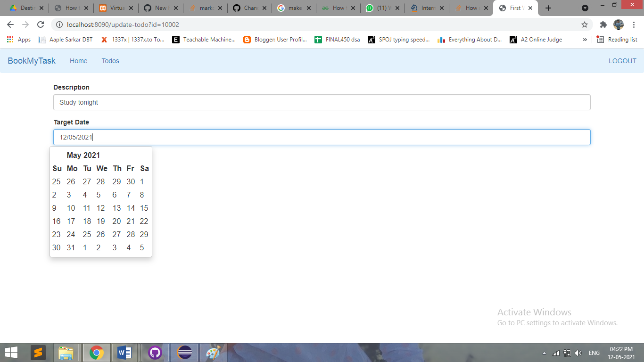
Task: Bookmark this page with the star icon
Action: point(585,25)
